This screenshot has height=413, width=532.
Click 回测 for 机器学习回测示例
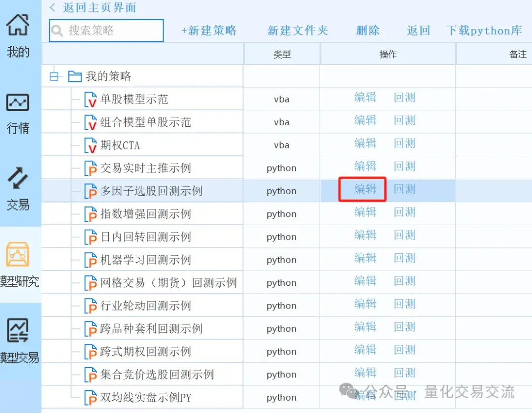(x=404, y=258)
